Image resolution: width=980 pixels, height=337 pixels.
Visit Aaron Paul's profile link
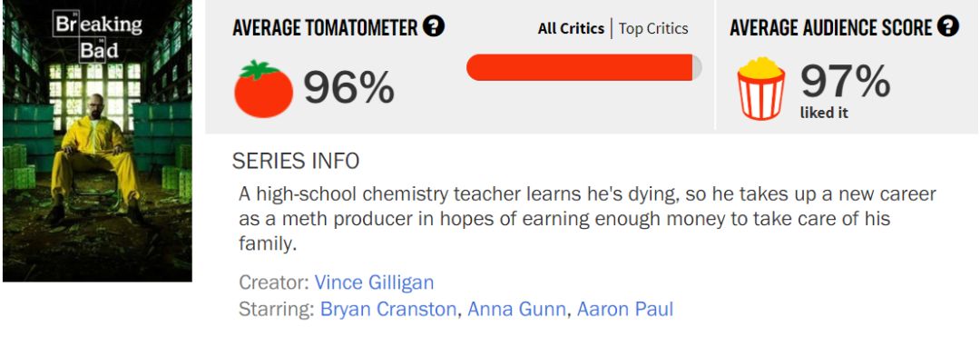(x=625, y=309)
